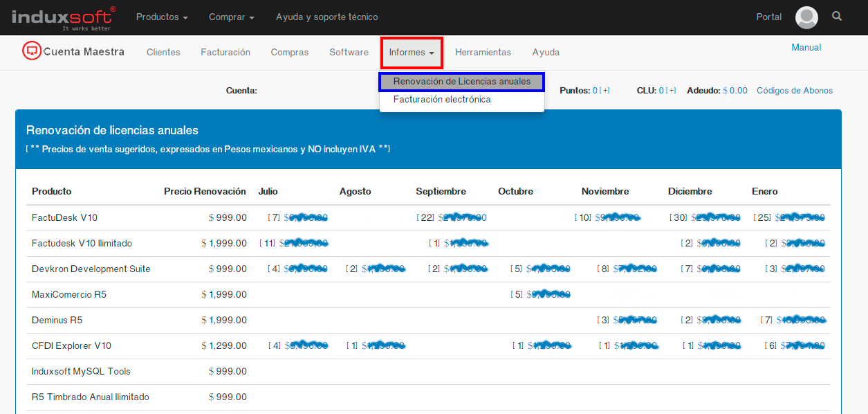868x414 pixels.
Task: Click the search magnifier icon
Action: coord(838,17)
